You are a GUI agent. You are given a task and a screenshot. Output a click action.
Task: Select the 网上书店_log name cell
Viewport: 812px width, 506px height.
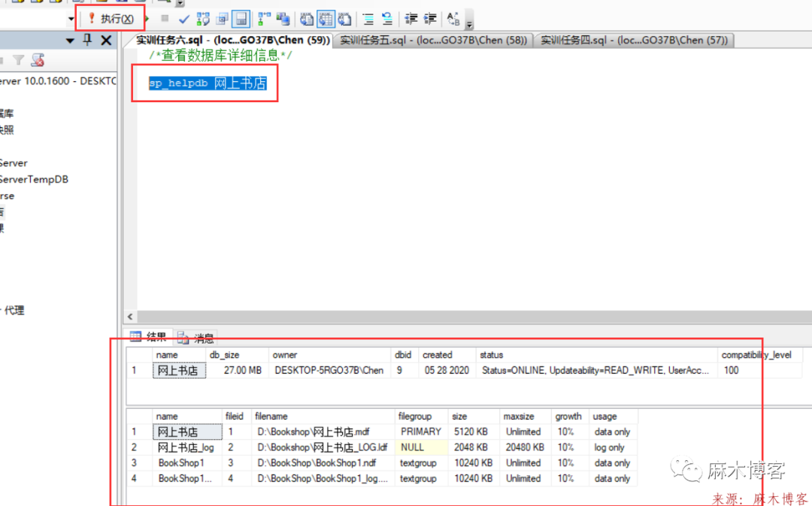pyautogui.click(x=187, y=447)
